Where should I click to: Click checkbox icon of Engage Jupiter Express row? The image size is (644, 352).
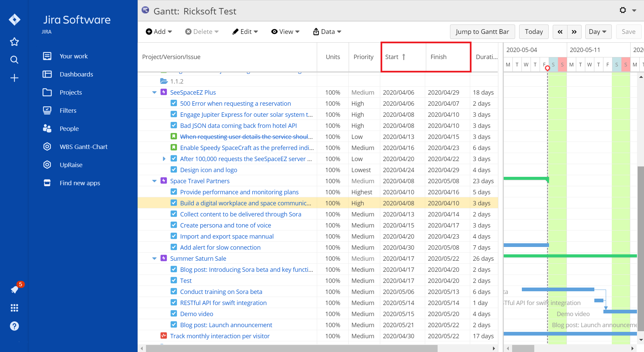click(x=174, y=114)
